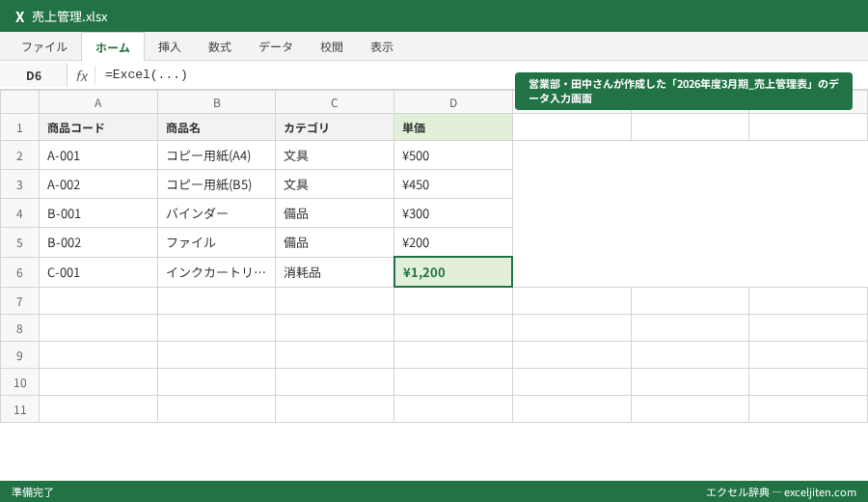868x502 pixels.
Task: Switch to the ホーム tab
Action: (x=113, y=47)
